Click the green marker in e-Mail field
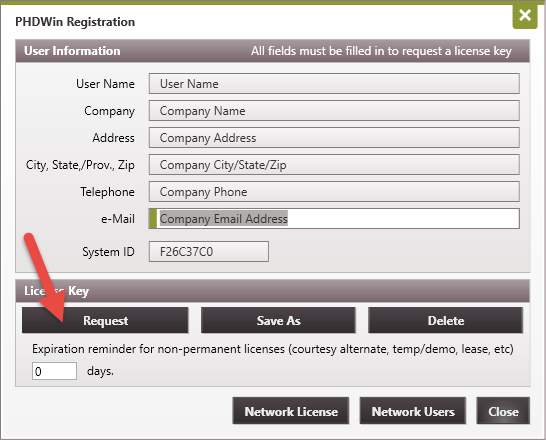 click(x=153, y=219)
